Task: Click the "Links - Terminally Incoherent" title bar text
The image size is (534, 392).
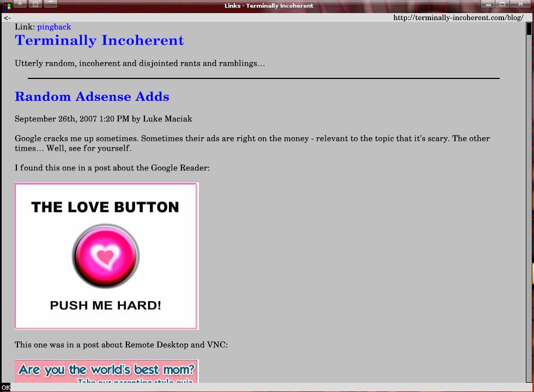Action: pyautogui.click(x=269, y=6)
